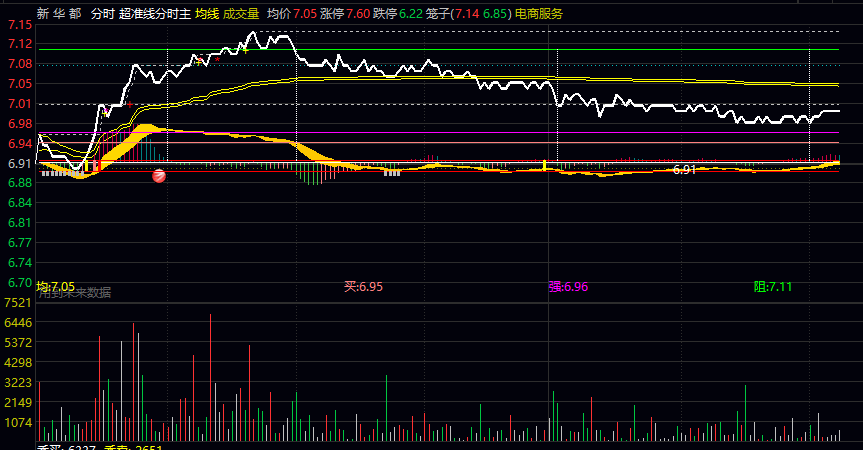863x450 pixels.
Task: Click the 1074 volume axis label
Action: tap(18, 422)
